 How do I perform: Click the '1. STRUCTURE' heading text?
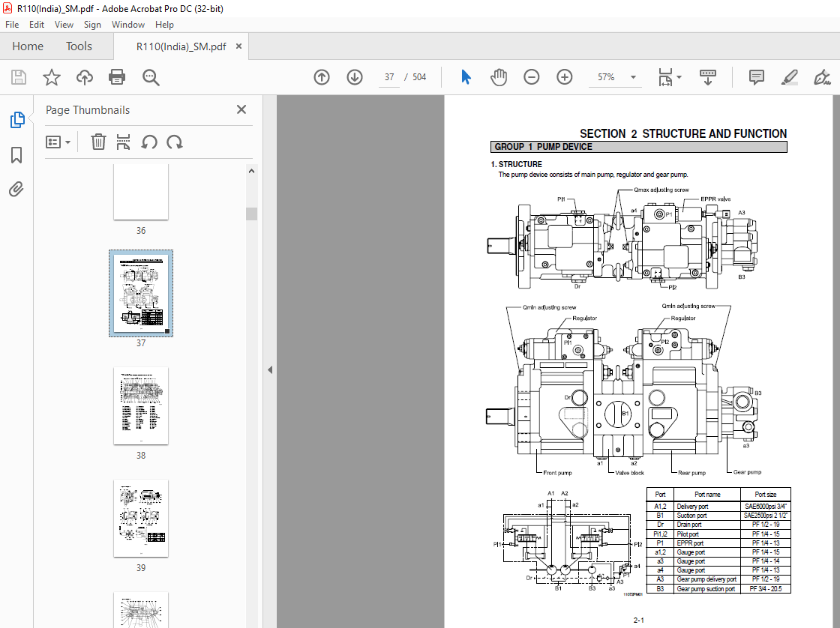pos(517,164)
